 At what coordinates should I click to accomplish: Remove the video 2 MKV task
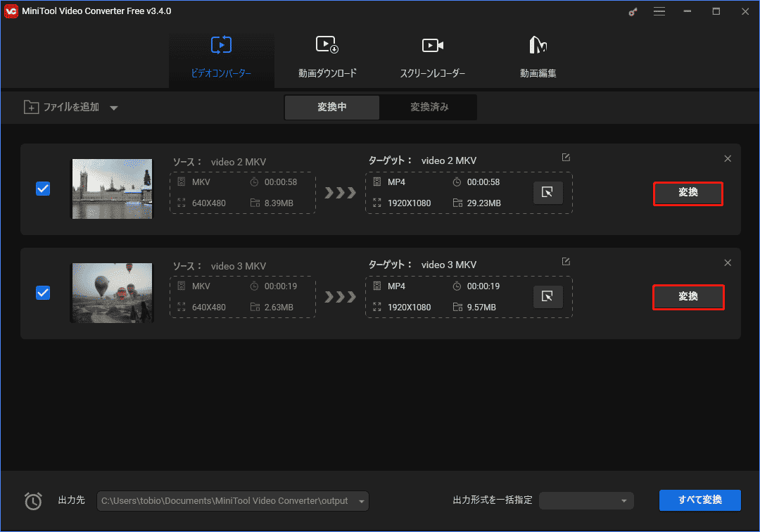[728, 158]
